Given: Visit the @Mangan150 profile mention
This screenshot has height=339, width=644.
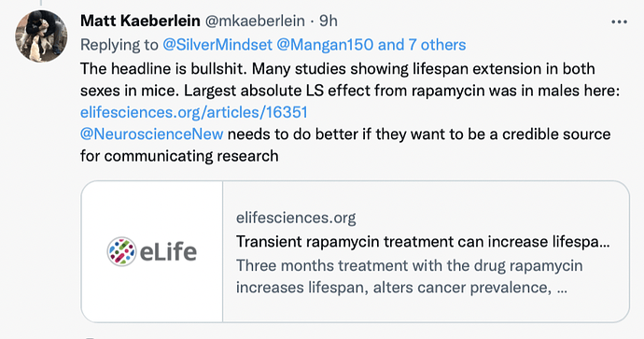Looking at the screenshot, I should (325, 45).
